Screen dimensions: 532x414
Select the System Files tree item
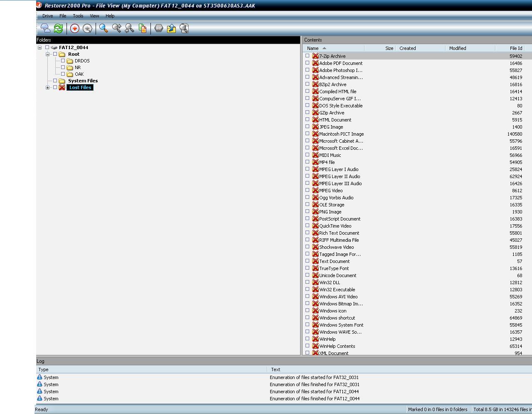click(83, 81)
